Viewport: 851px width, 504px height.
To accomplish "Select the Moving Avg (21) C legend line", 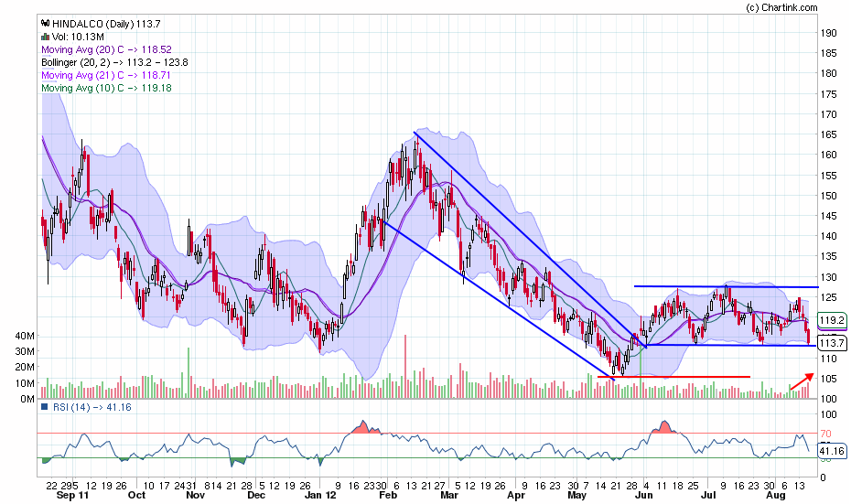I will [106, 75].
